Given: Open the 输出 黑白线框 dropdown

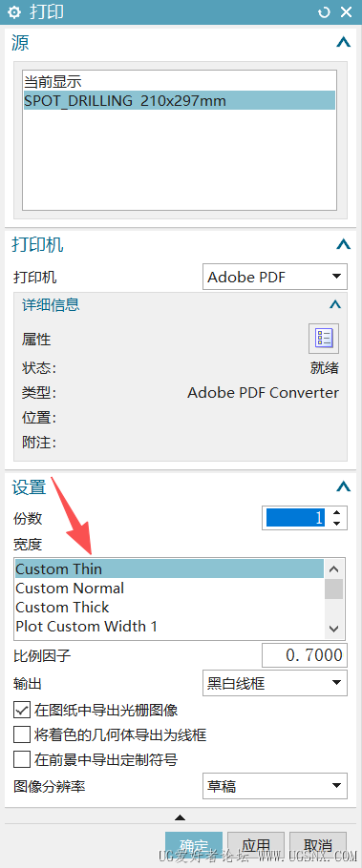Looking at the screenshot, I should pos(275,683).
